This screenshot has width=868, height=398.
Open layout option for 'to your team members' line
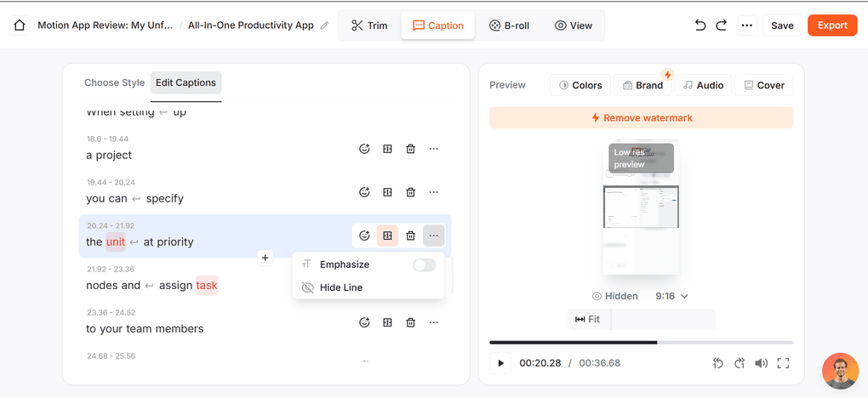[x=387, y=322]
